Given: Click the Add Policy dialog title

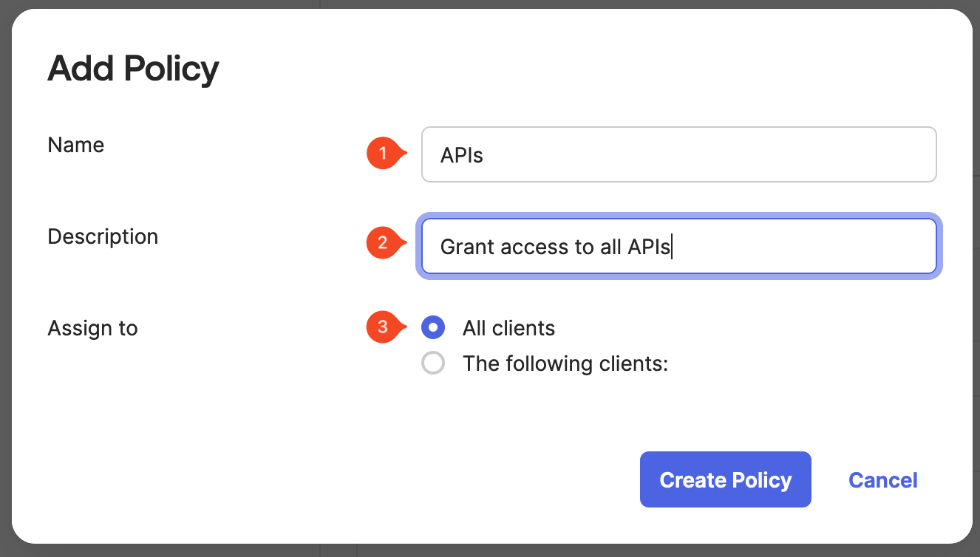Looking at the screenshot, I should pyautogui.click(x=133, y=68).
